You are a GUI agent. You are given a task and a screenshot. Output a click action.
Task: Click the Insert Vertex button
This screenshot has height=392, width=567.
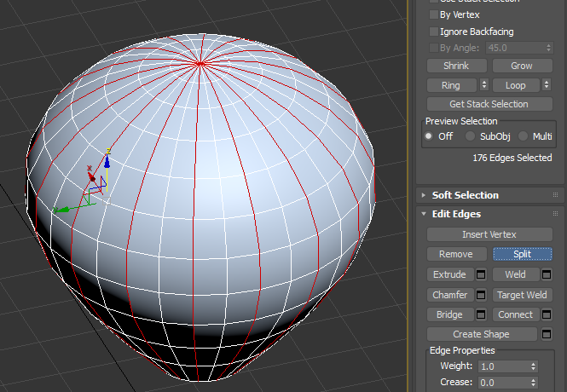click(x=489, y=234)
